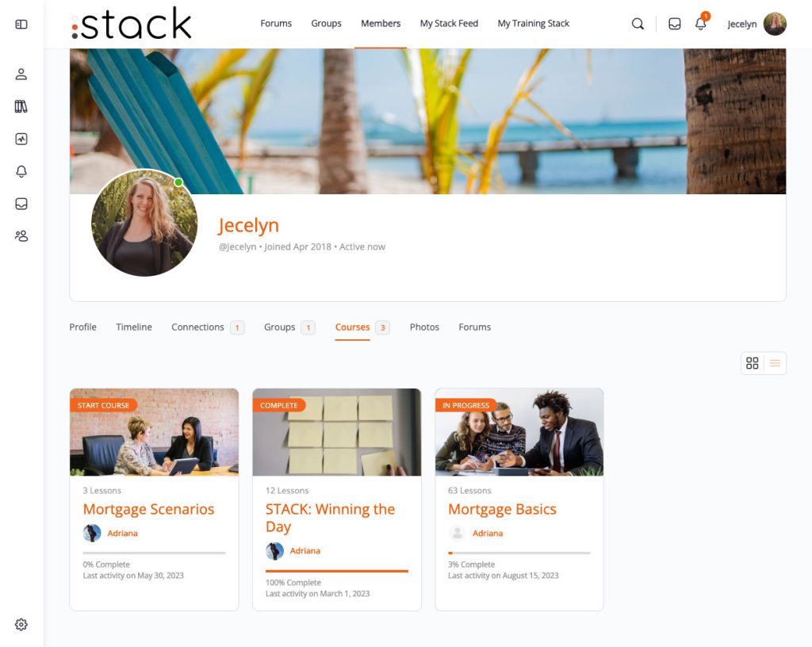Open notifications bell with red badge
Screen dimensions: 812x647
(x=701, y=23)
